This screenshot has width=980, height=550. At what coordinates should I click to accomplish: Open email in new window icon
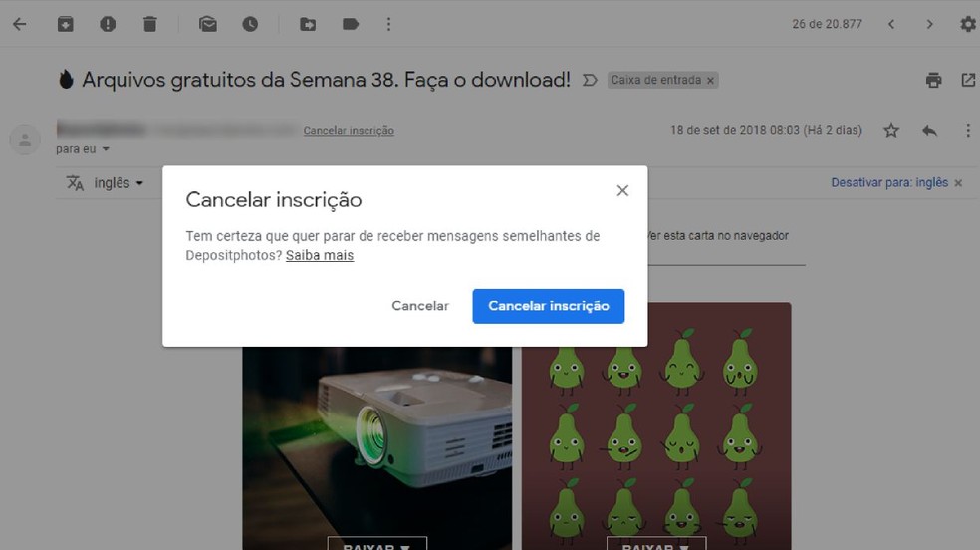click(x=968, y=80)
